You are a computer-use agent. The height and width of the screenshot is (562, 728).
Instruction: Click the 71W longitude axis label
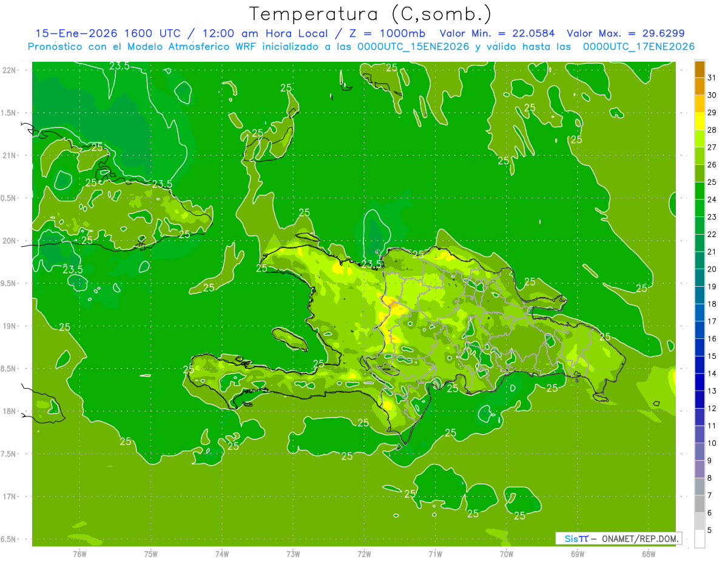coord(435,554)
